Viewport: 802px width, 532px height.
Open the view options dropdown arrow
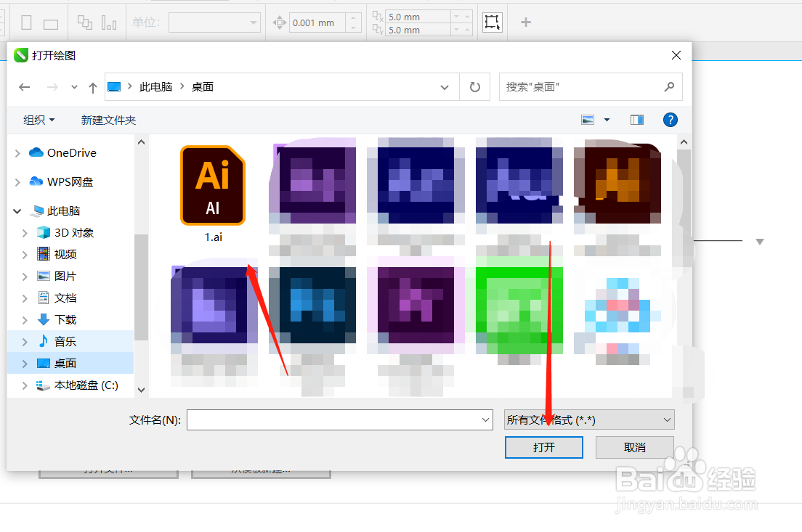tap(607, 120)
